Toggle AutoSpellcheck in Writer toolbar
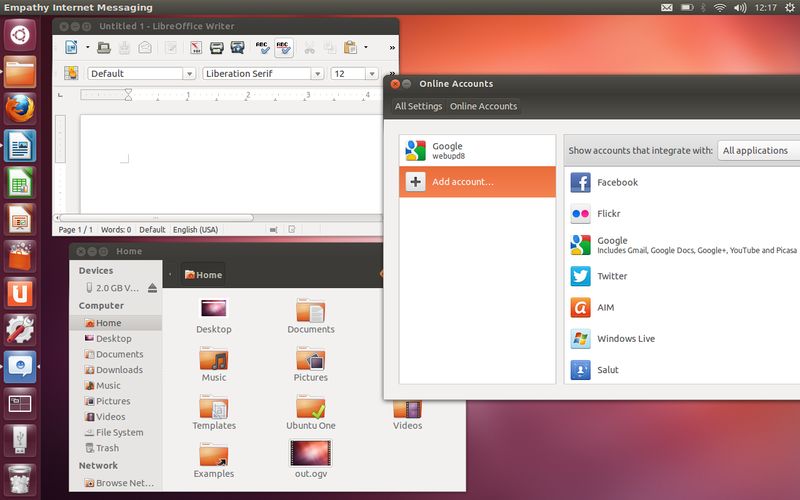This screenshot has height=500, width=800. pyautogui.click(x=284, y=47)
